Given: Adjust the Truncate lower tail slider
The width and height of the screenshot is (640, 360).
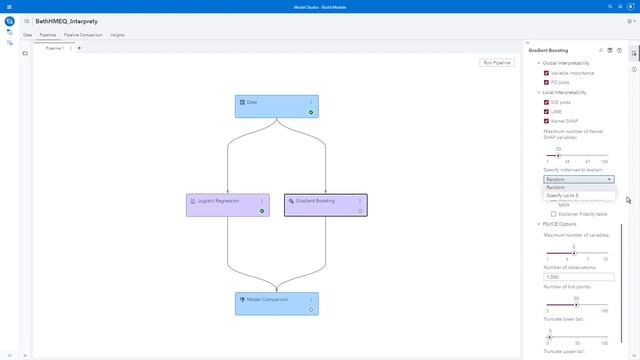Looking at the screenshot, I should click(549, 337).
